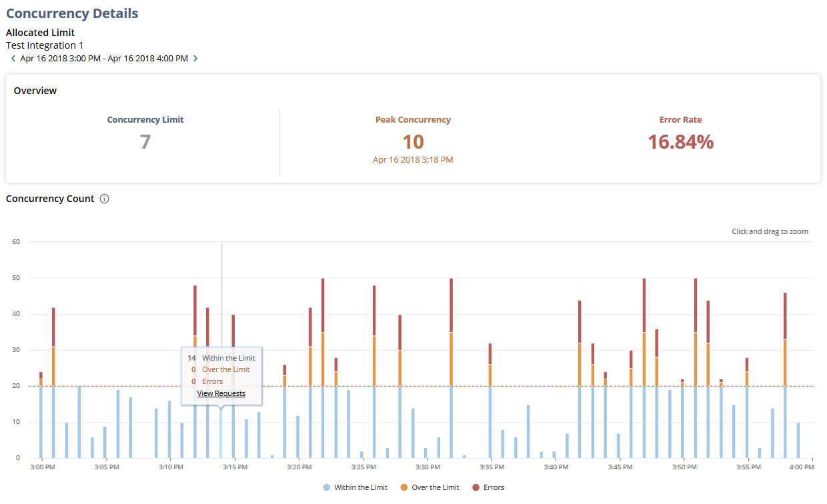The height and width of the screenshot is (504, 827).
Task: Click tooltip row 0 Errors
Action: tap(207, 381)
